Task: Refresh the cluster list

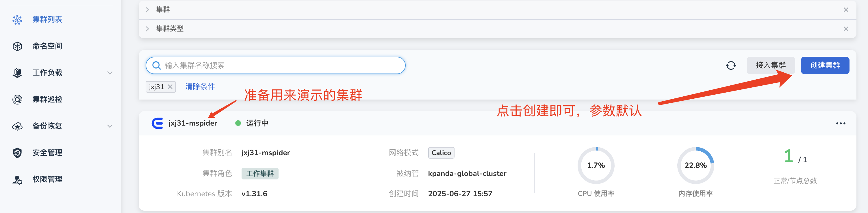Action: tap(730, 65)
